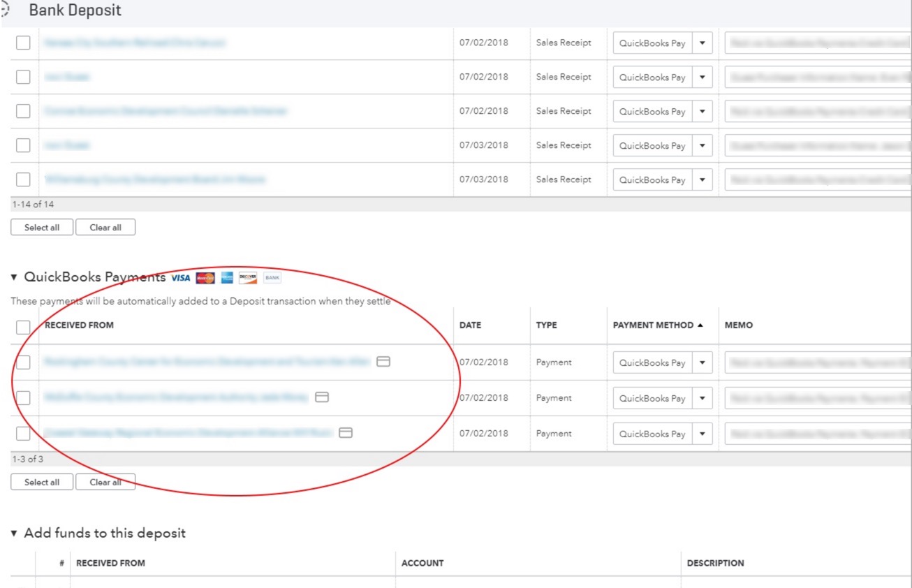Screen dimensions: 912x588
Task: Click the credit card icon on first QuickBooks Payments row
Action: click(x=383, y=362)
